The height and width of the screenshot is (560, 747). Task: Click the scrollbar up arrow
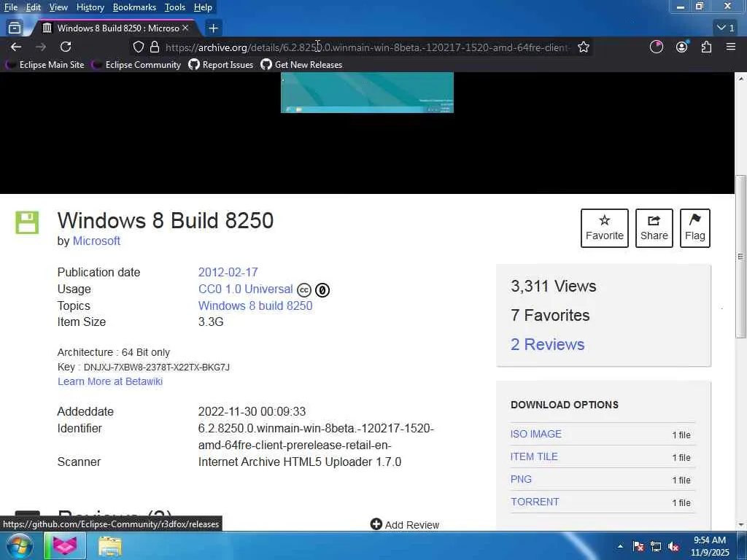[740, 78]
